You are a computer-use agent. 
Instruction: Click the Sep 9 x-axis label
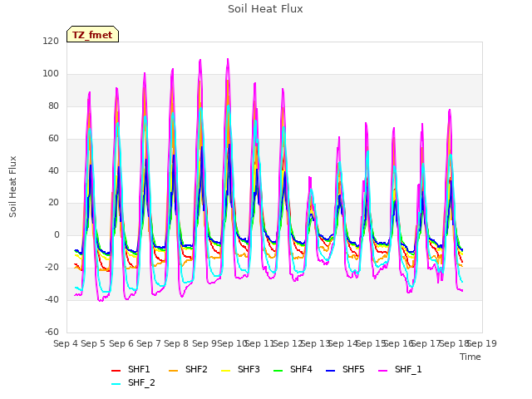[204, 343]
